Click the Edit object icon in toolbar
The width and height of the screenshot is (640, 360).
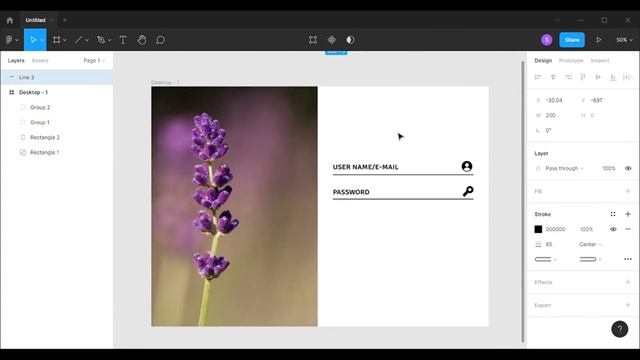[313, 40]
